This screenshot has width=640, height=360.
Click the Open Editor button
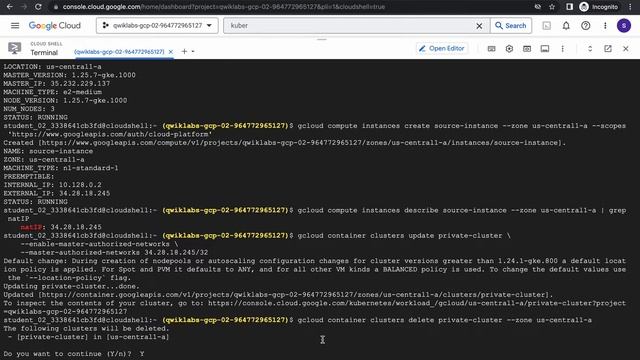coord(441,49)
